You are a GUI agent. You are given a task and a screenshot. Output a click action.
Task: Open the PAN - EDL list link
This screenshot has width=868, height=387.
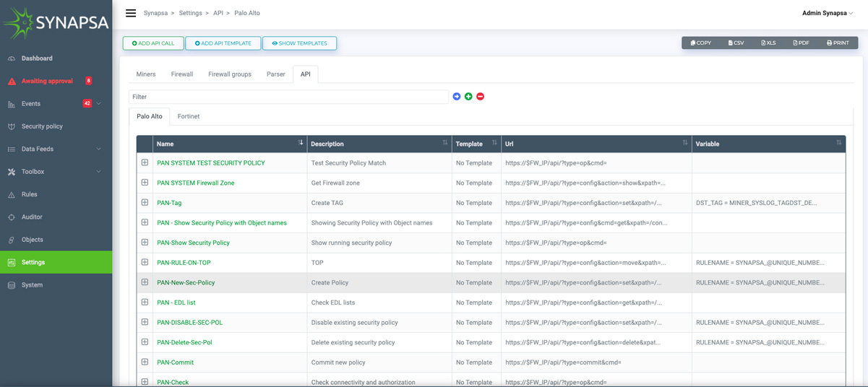pos(176,303)
